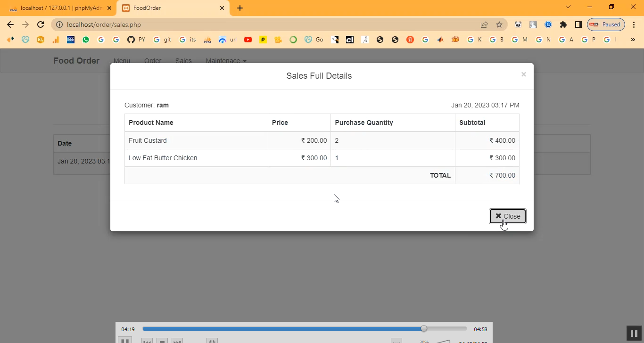The height and width of the screenshot is (343, 644).
Task: Expand the hidden bookmarks overflow chevron
Action: click(x=633, y=40)
